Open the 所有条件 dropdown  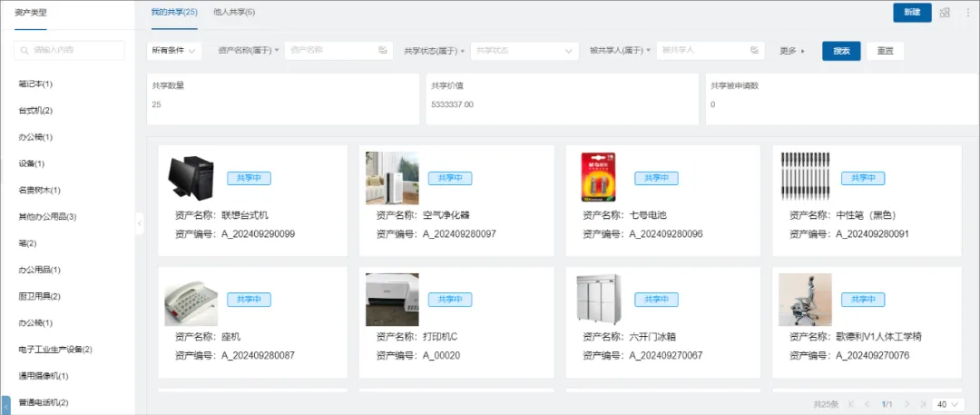point(173,51)
